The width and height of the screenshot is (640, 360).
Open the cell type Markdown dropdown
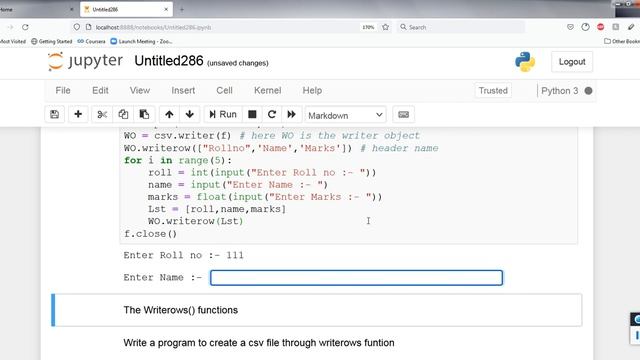pos(345,116)
